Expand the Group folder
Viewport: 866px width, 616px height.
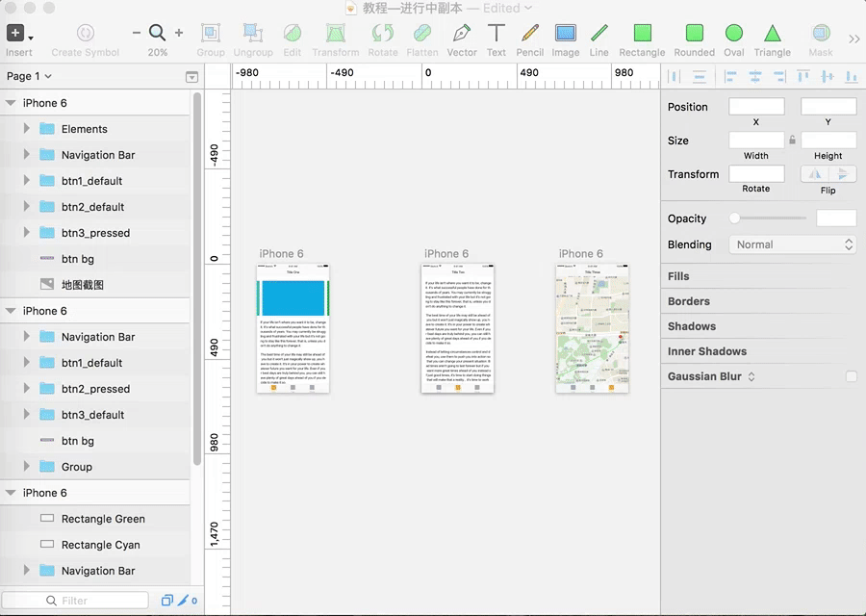(x=26, y=466)
